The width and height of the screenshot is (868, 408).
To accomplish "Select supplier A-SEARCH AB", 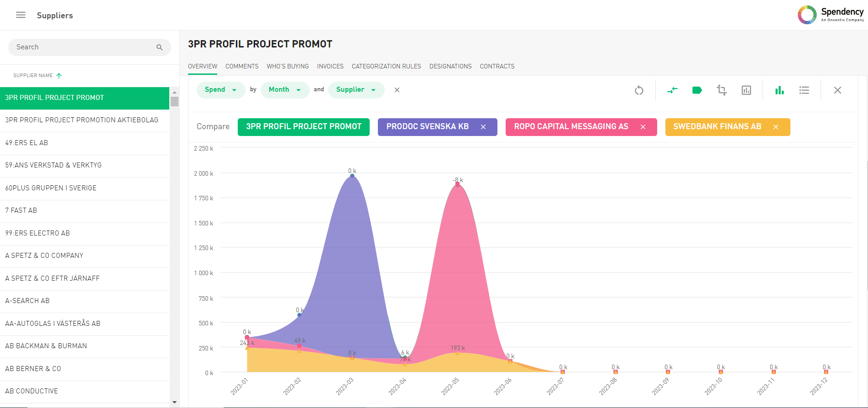I will point(27,301).
